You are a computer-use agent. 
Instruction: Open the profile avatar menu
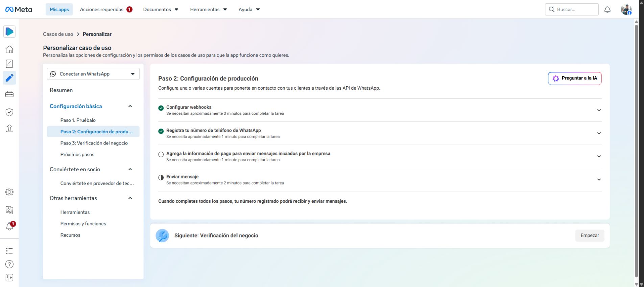click(626, 9)
